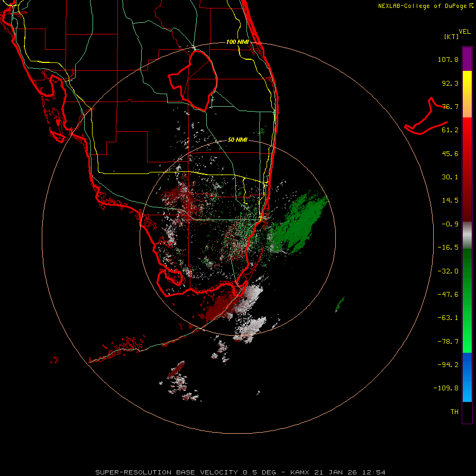Pick the gray near-zero segment of the scale
Viewport: 476px width, 476px height.
pyautogui.click(x=467, y=235)
